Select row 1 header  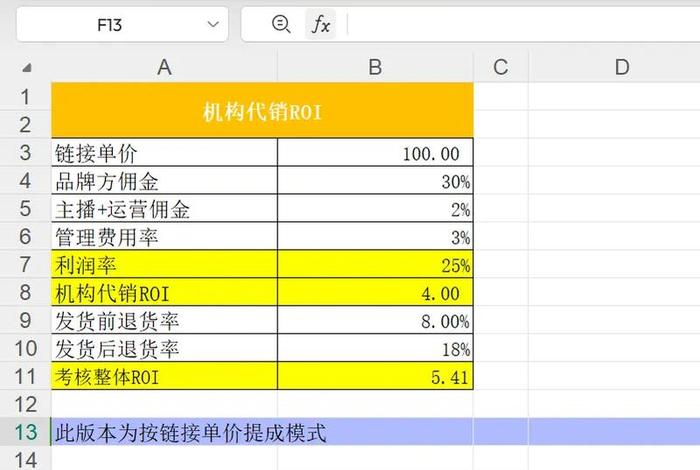pyautogui.click(x=25, y=96)
